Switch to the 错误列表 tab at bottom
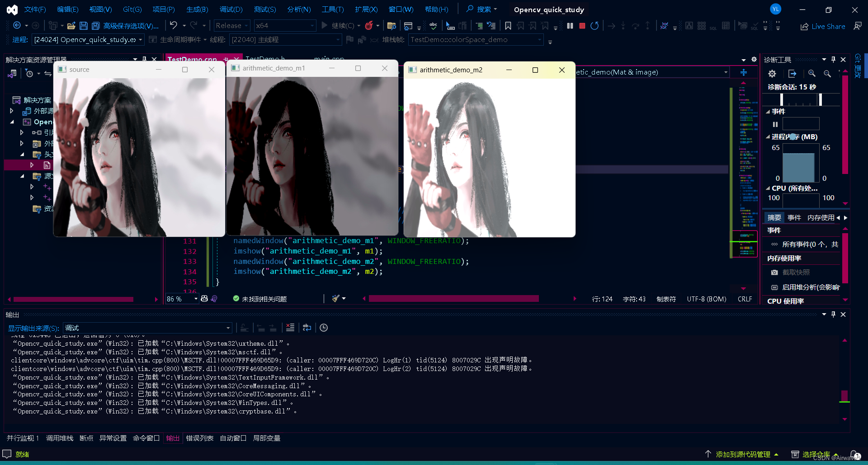868x465 pixels. click(x=199, y=438)
